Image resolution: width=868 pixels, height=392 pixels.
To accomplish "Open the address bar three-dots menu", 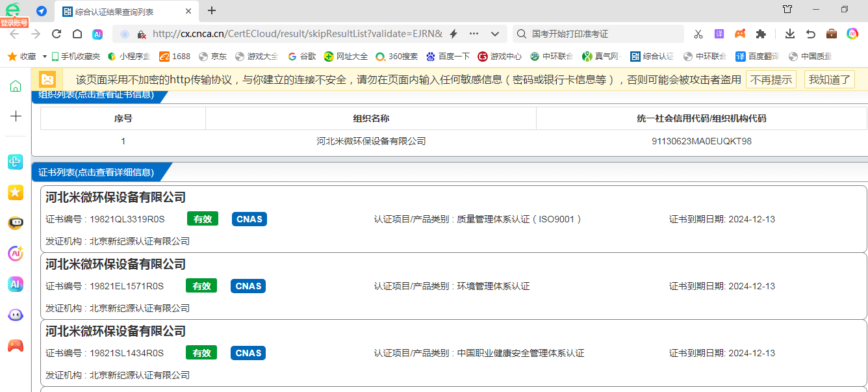I will click(x=474, y=34).
